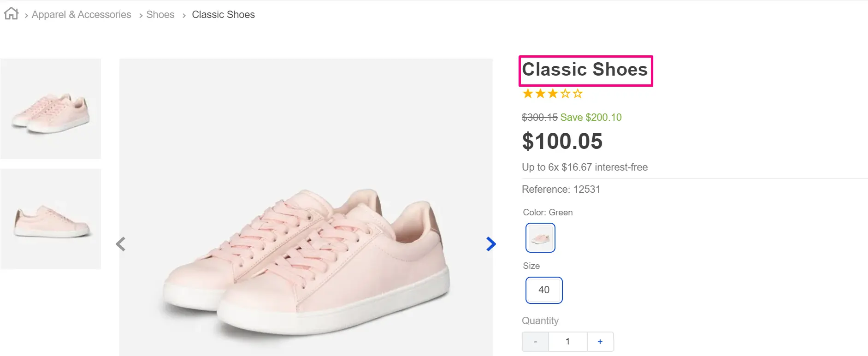Image resolution: width=868 pixels, height=356 pixels.
Task: Open Shoes breadcrumb category
Action: coord(160,15)
